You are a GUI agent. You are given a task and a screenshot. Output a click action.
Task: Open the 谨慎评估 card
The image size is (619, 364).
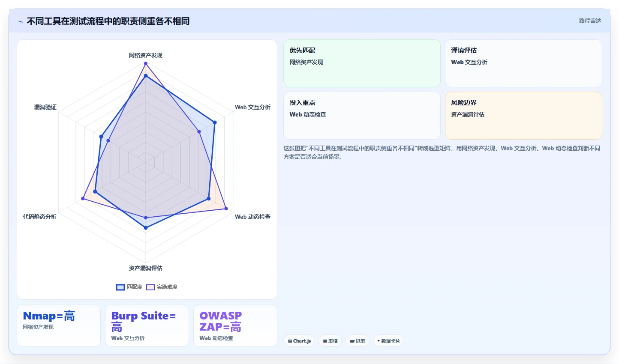tap(523, 63)
